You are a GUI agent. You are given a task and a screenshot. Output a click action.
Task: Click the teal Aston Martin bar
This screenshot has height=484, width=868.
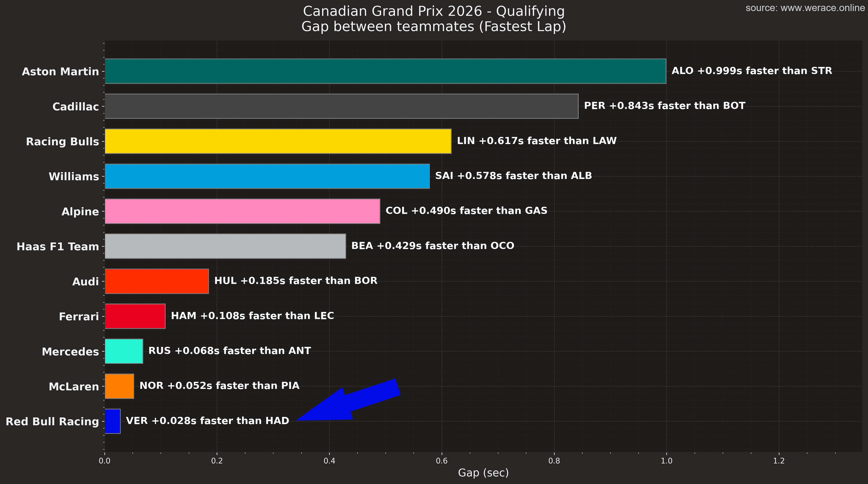pyautogui.click(x=385, y=71)
